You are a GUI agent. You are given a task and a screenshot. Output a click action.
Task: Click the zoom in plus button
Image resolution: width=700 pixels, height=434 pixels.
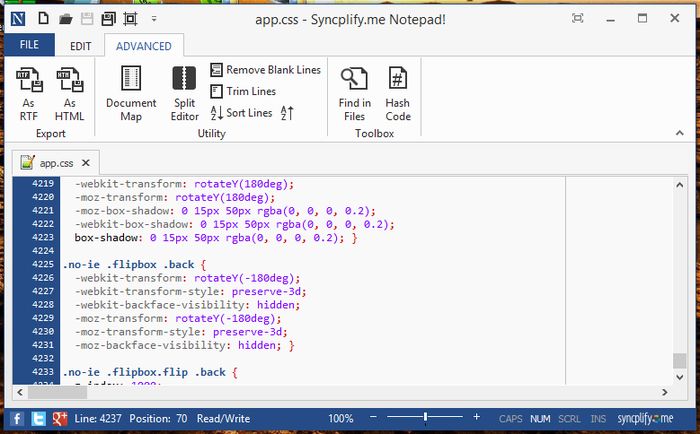[x=477, y=417]
